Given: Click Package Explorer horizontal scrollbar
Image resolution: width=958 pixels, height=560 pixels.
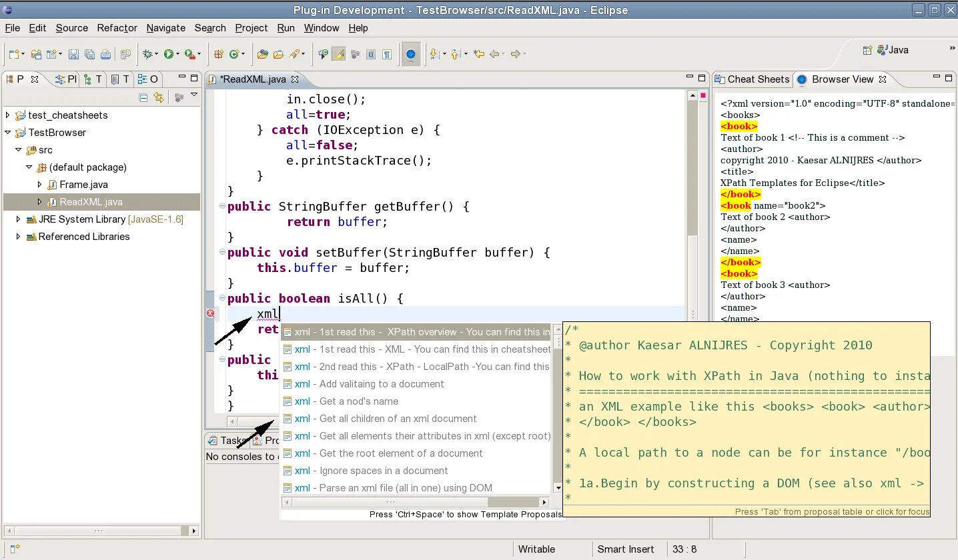Looking at the screenshot, I should coord(101,531).
